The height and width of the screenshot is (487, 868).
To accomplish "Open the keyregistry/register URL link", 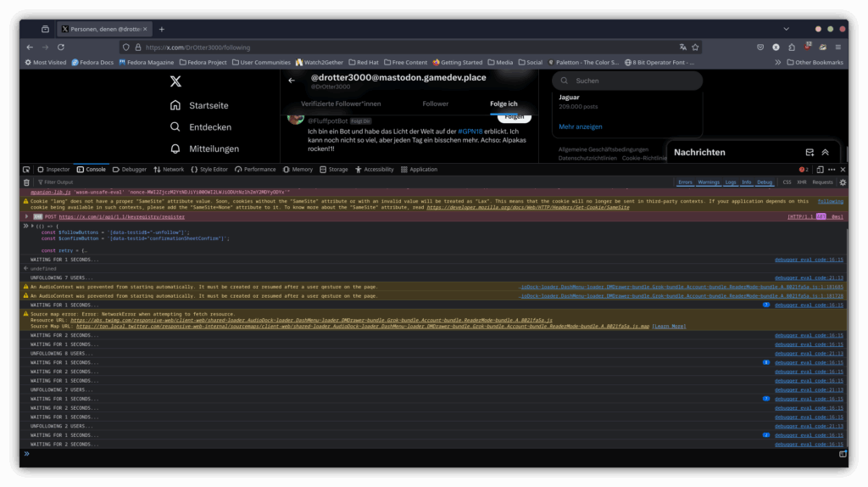I will point(122,216).
